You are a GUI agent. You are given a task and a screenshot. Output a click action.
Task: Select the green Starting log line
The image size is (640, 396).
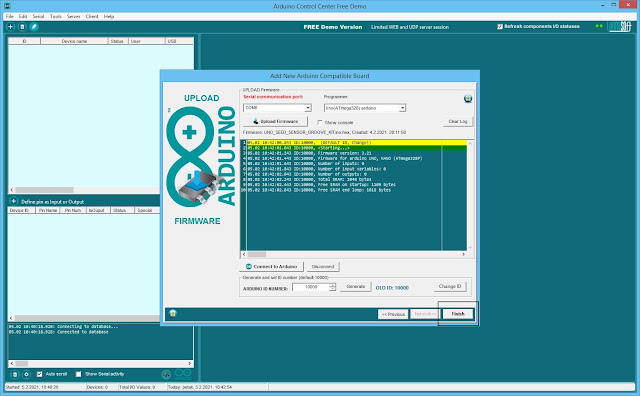356,148
